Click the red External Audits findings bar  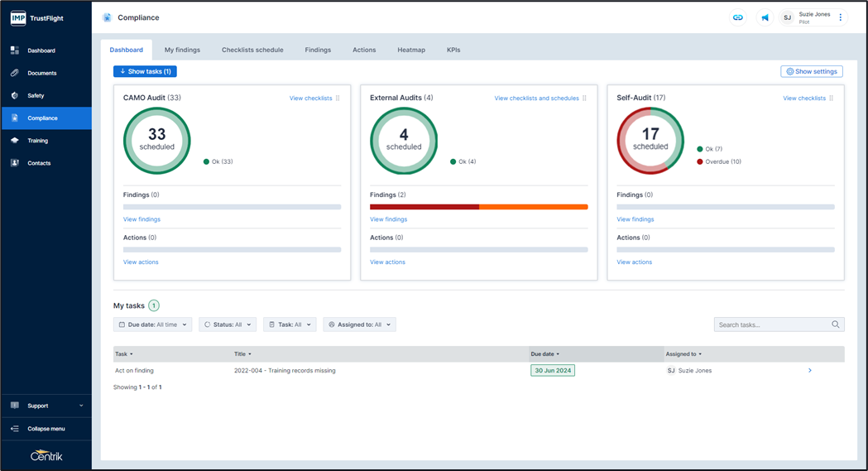[x=424, y=207]
